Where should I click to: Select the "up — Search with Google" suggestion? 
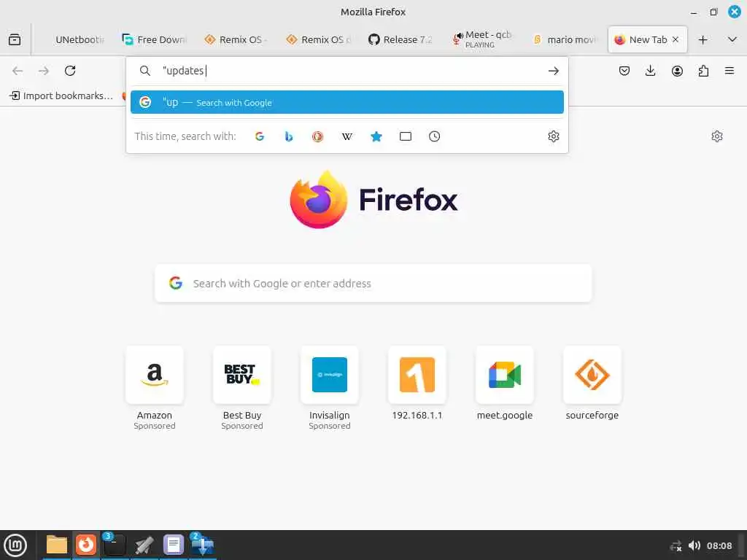point(347,102)
